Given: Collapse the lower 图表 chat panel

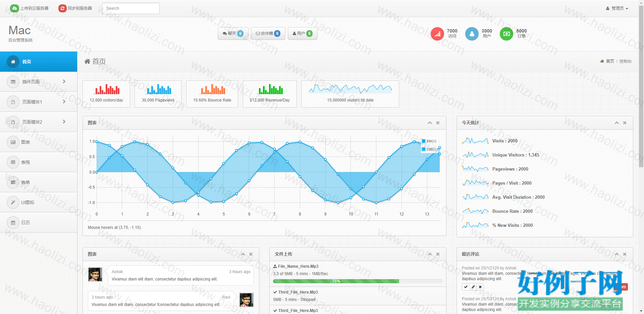Looking at the screenshot, I should pos(243,254).
